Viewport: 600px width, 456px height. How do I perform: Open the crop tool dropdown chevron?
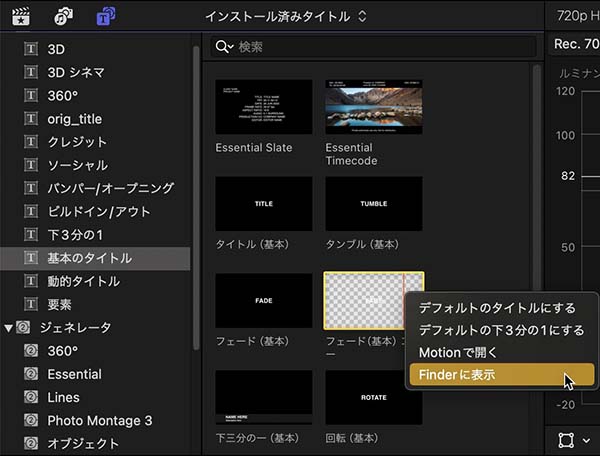586,440
